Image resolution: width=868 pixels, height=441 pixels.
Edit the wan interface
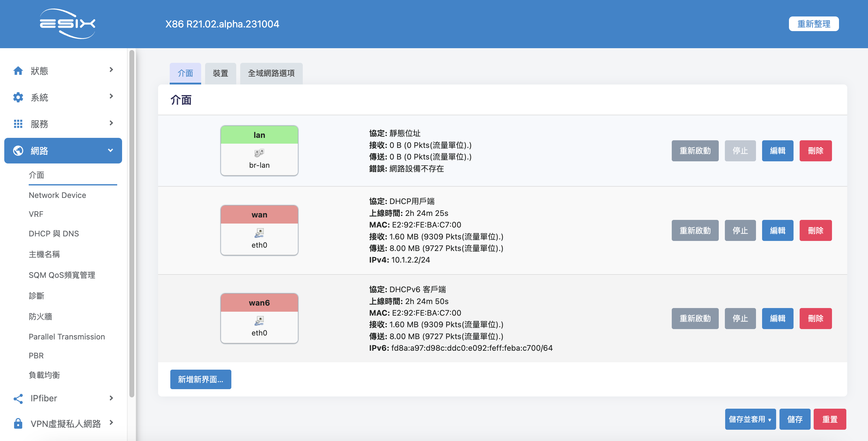pos(777,230)
